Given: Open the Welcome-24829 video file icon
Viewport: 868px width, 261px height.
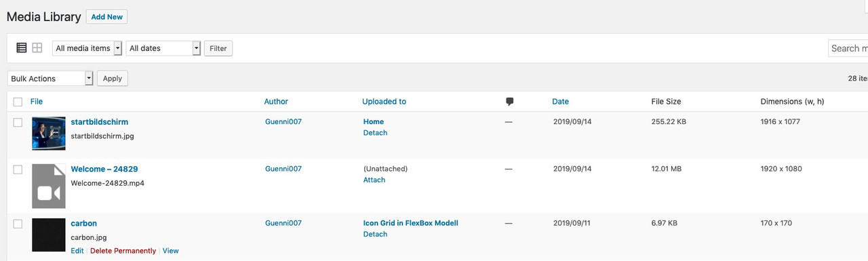Looking at the screenshot, I should coord(49,186).
